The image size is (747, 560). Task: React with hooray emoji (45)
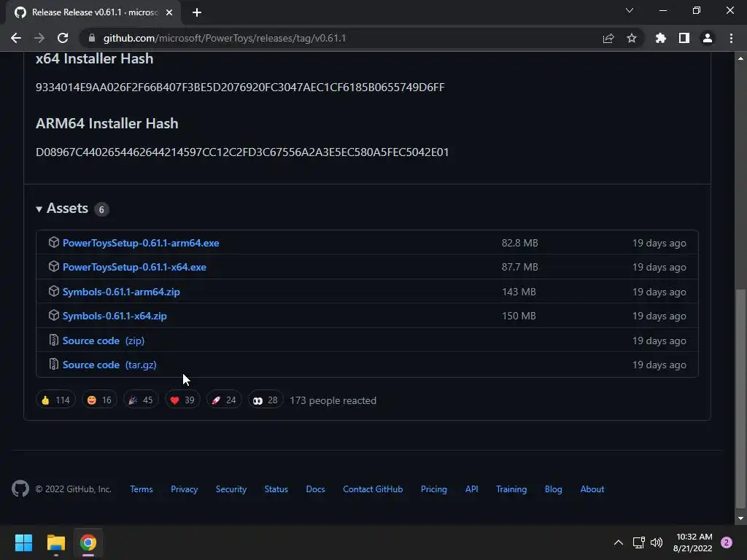coord(141,400)
